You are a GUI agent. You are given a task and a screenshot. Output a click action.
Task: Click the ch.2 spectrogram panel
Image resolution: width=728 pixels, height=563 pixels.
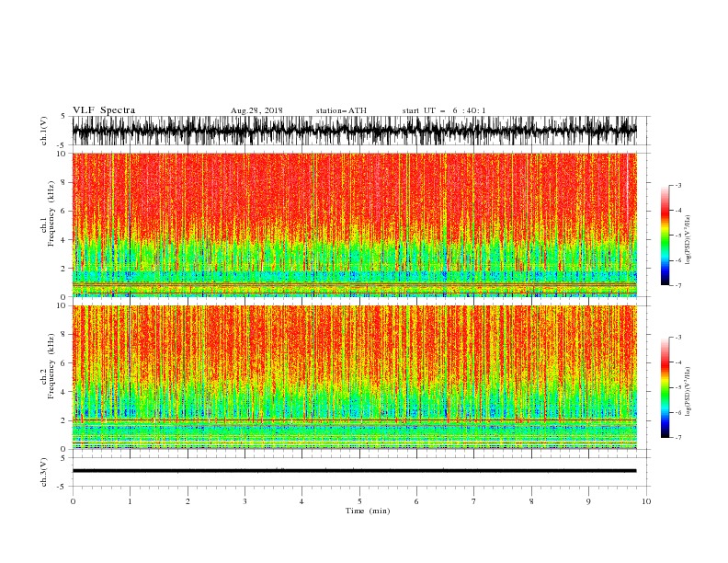click(354, 377)
